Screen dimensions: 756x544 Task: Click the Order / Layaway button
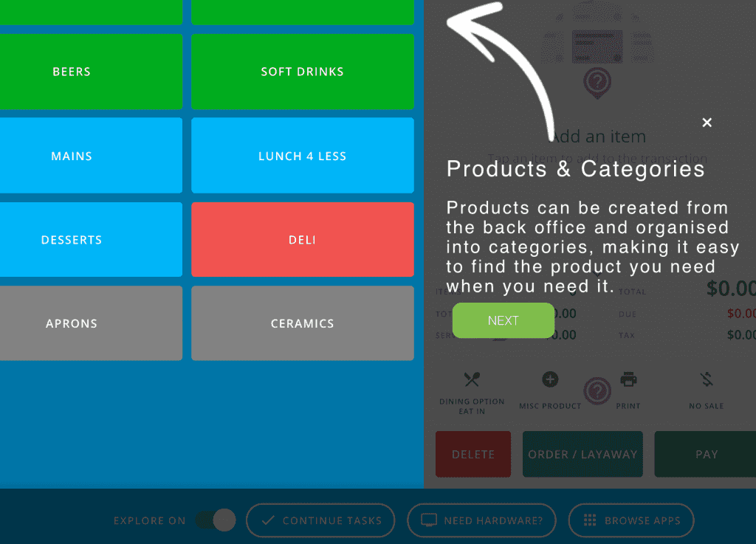[583, 454]
